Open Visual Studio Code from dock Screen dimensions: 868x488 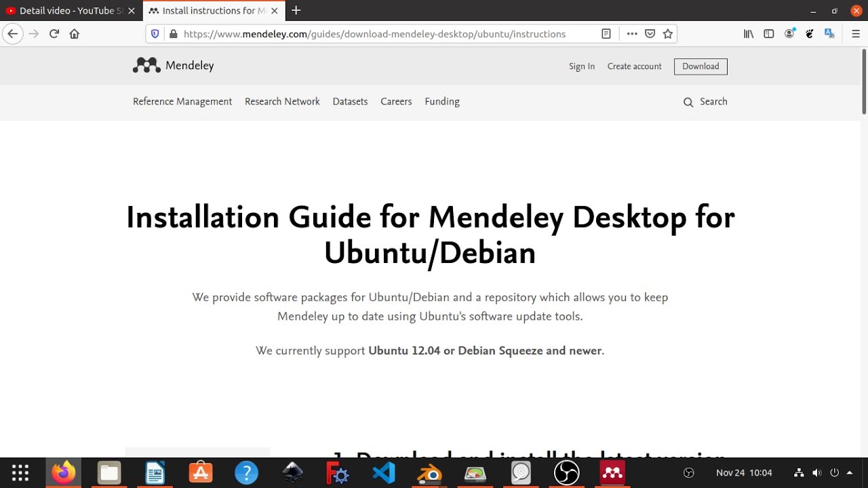(384, 473)
